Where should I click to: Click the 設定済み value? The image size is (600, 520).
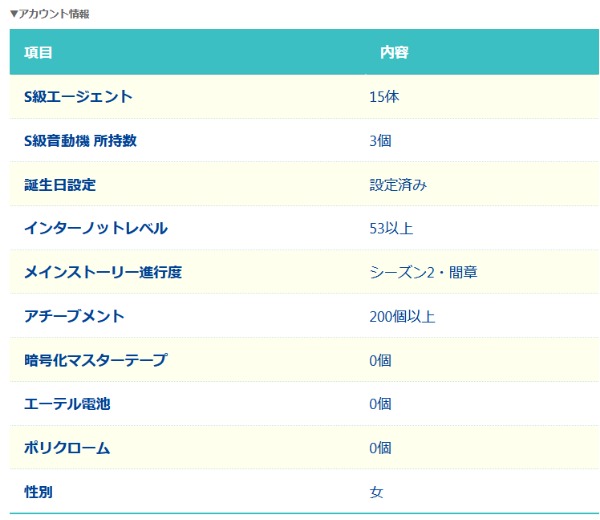(x=398, y=185)
